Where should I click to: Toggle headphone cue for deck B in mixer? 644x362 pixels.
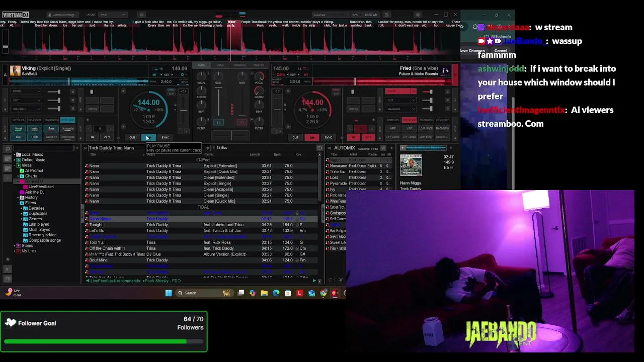[242, 122]
